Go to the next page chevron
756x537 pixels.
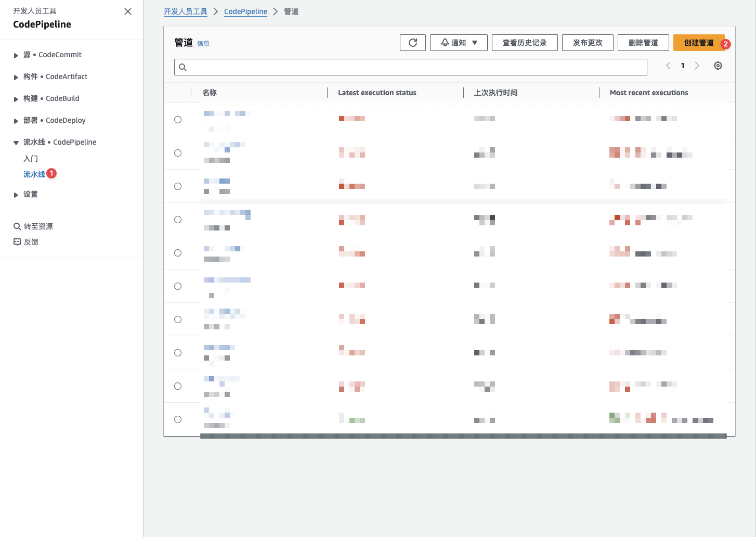click(x=697, y=66)
